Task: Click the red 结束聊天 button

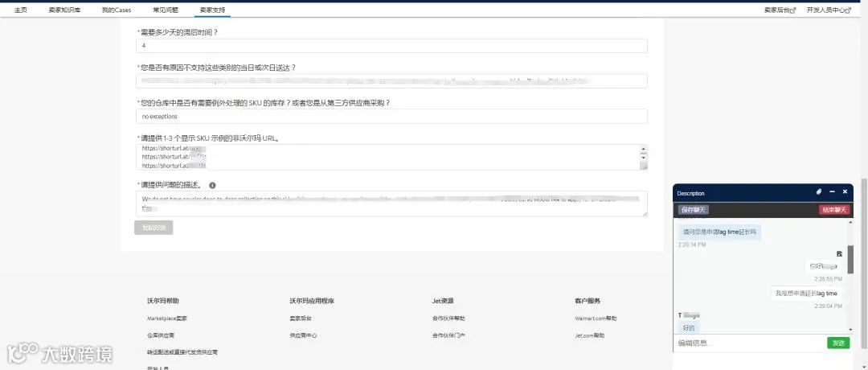Action: pyautogui.click(x=834, y=210)
